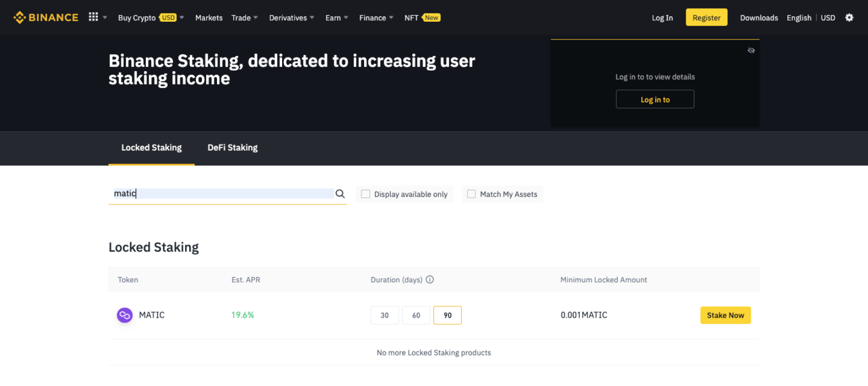Expand the apps grid dropdown arrow
Image resolution: width=868 pixels, height=386 pixels.
point(105,18)
